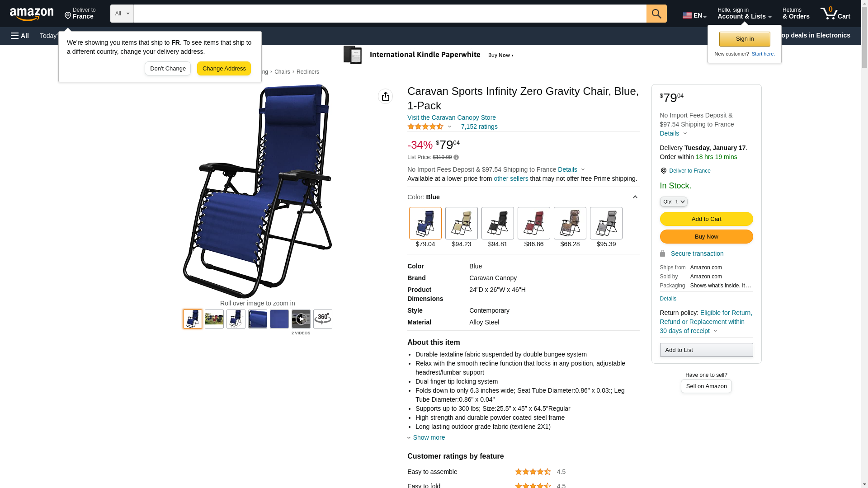The image size is (868, 488).
Task: Click the List Price info icon
Action: tap(456, 158)
